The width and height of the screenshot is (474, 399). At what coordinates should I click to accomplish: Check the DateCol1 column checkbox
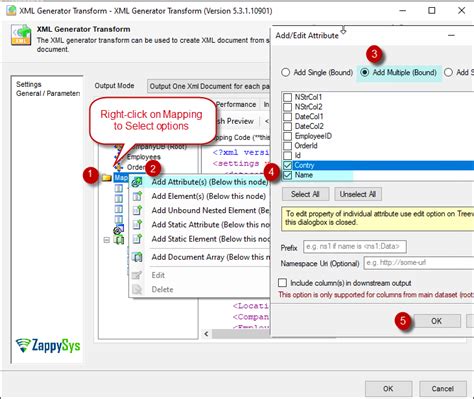(287, 117)
